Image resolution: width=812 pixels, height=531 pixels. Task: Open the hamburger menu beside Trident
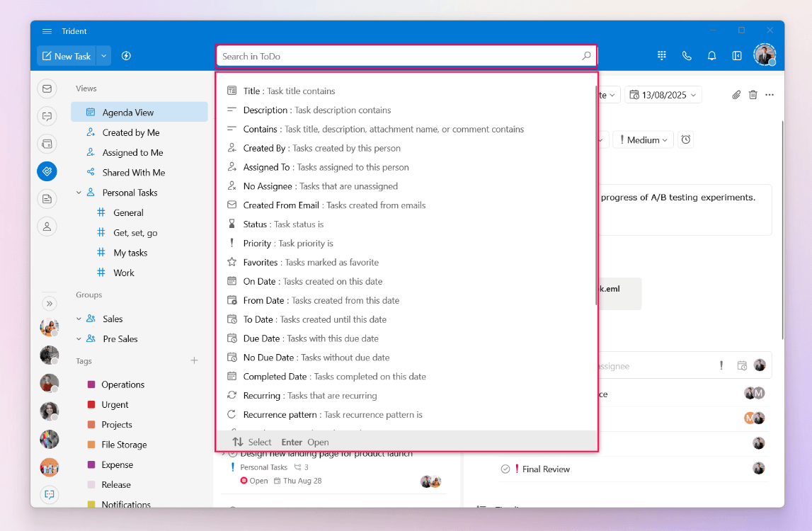click(x=47, y=31)
